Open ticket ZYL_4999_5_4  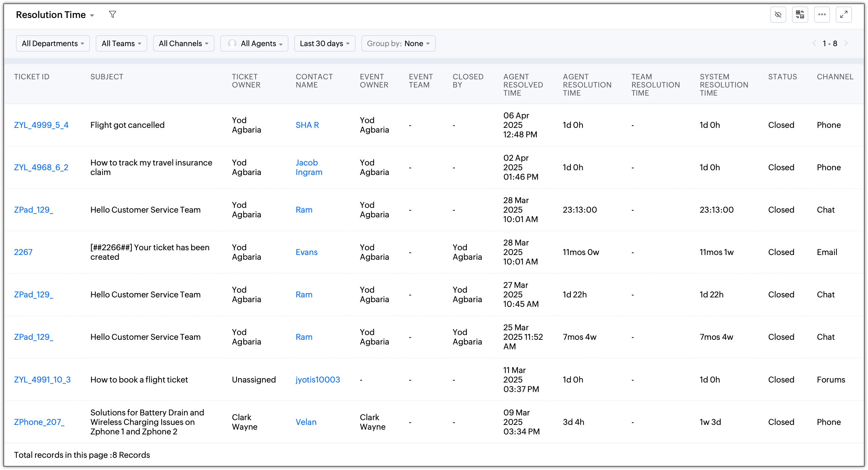pyautogui.click(x=41, y=125)
